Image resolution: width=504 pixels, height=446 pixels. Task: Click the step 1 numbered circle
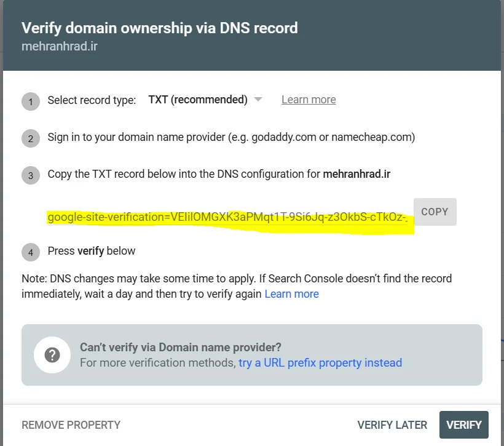tap(31, 101)
